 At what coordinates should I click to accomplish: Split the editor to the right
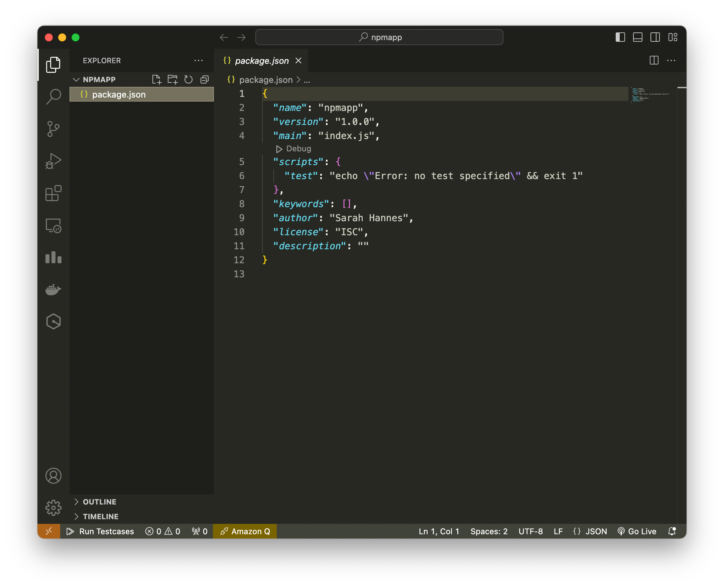tap(654, 60)
